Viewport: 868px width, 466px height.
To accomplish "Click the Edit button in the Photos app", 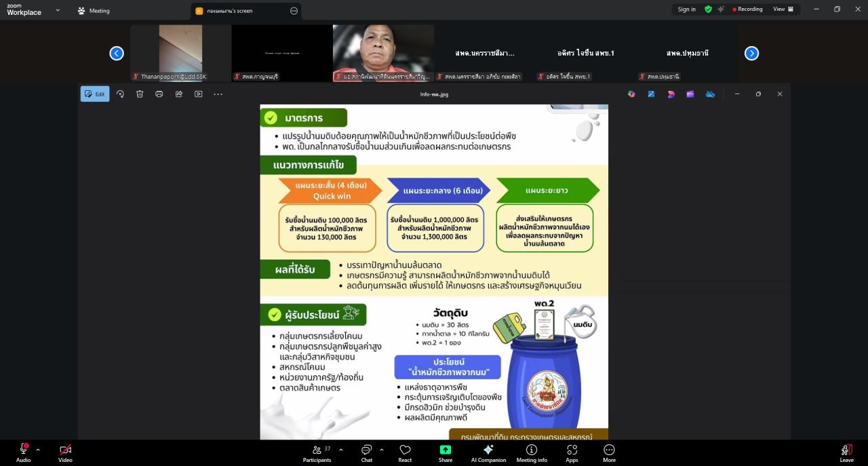I will click(94, 94).
